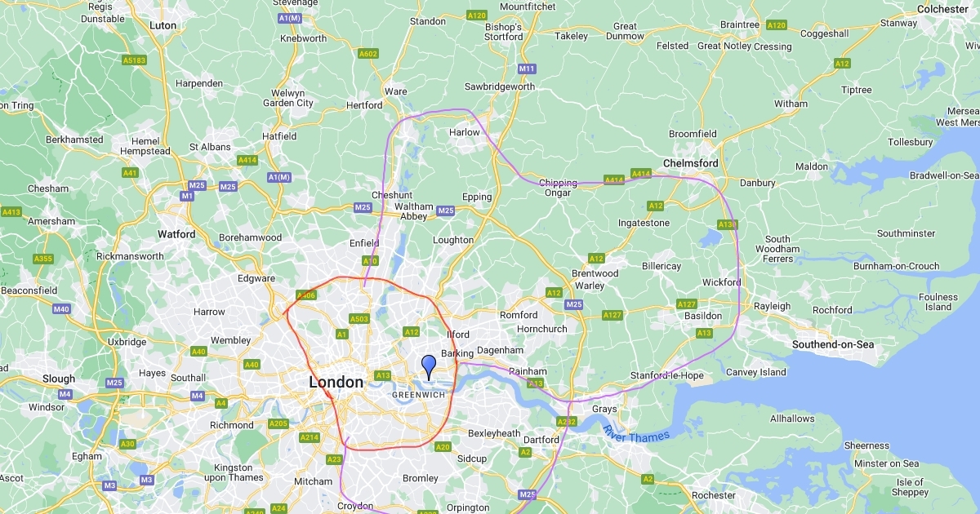Click the A232 road shield near Dartford
This screenshot has width=980, height=514.
click(567, 422)
